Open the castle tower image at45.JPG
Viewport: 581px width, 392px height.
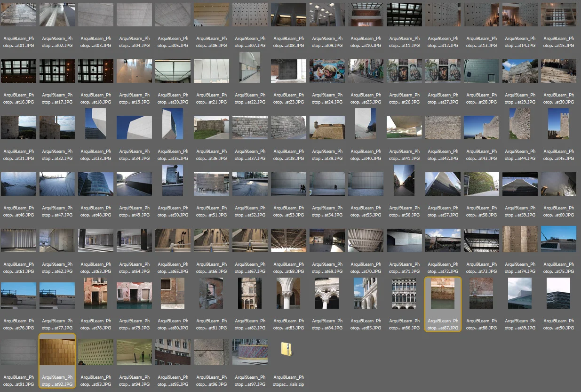coord(558,127)
